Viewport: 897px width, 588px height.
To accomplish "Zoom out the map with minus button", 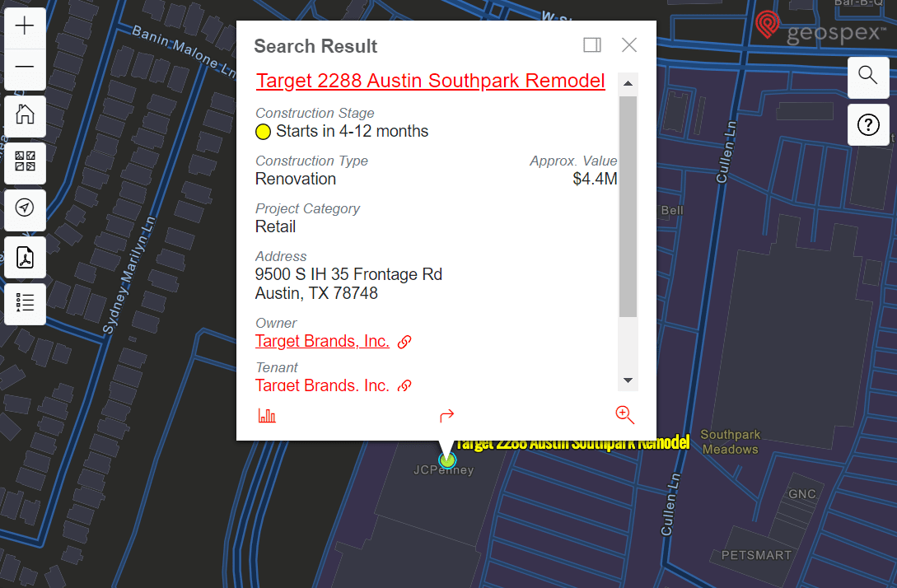I will tap(25, 67).
